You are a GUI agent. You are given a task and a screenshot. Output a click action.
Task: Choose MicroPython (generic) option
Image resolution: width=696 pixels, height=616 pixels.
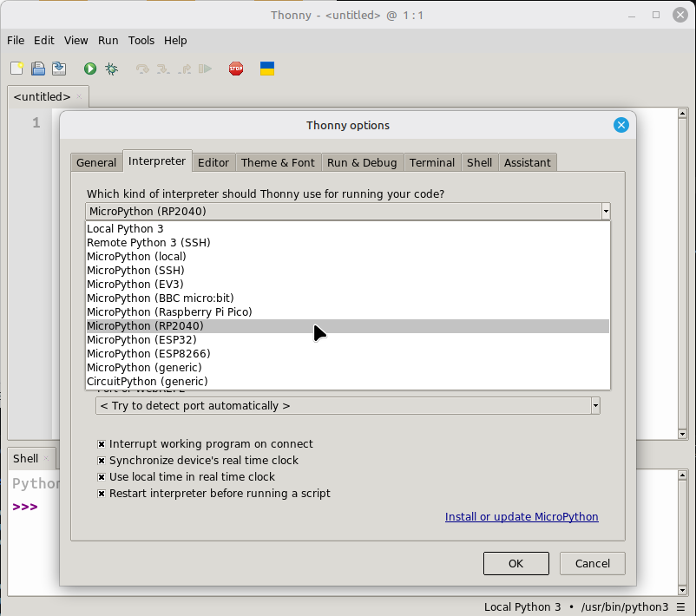[347, 368]
